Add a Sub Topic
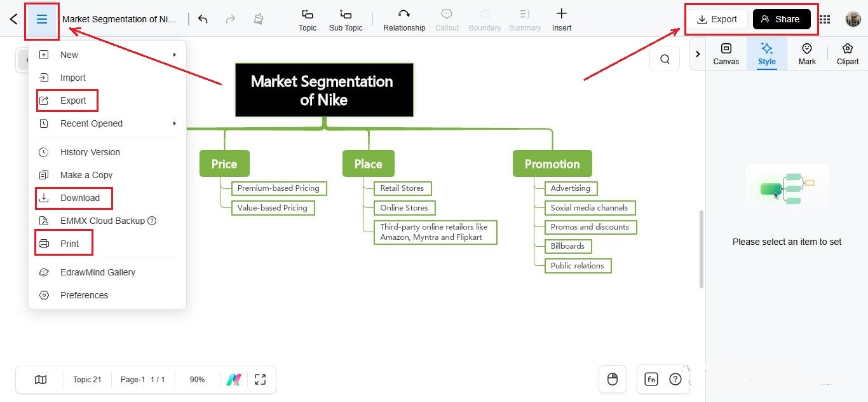This screenshot has height=402, width=868. (x=346, y=20)
